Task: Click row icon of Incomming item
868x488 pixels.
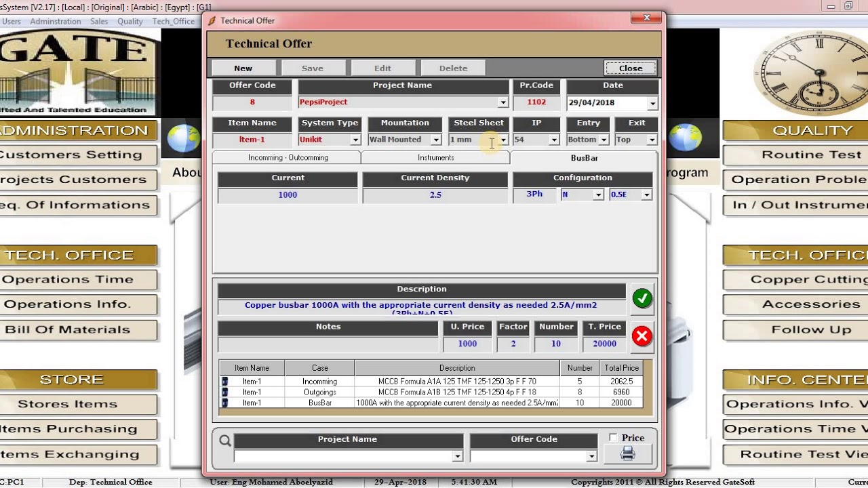Action: 225,382
